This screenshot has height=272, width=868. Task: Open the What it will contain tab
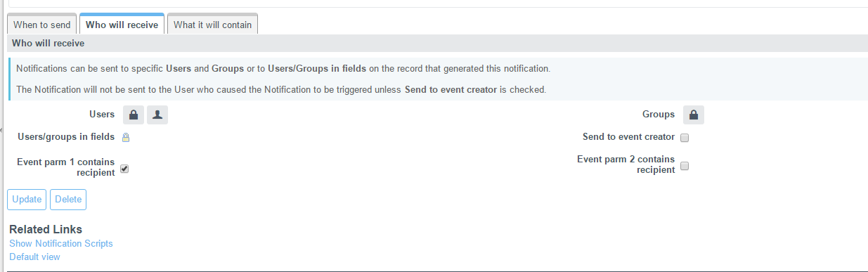213,25
